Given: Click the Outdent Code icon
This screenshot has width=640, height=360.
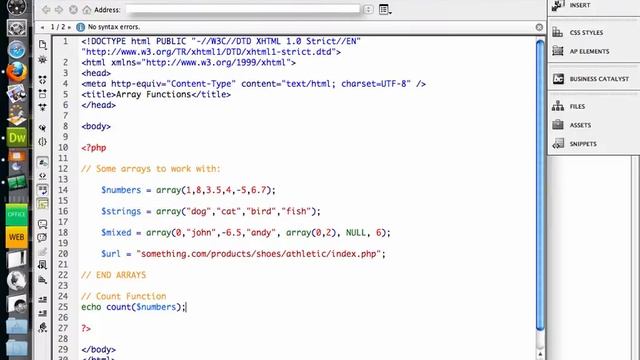Looking at the screenshot, I should point(42,313).
